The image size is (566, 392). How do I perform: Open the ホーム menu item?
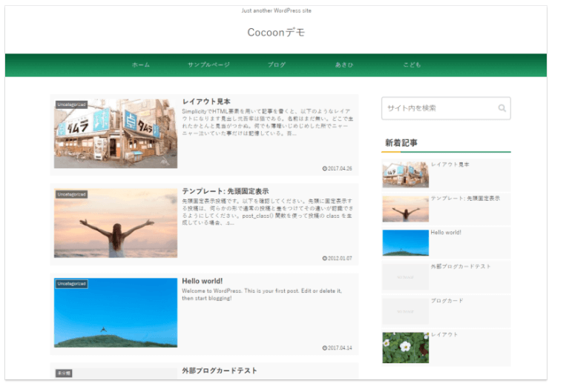(141, 65)
